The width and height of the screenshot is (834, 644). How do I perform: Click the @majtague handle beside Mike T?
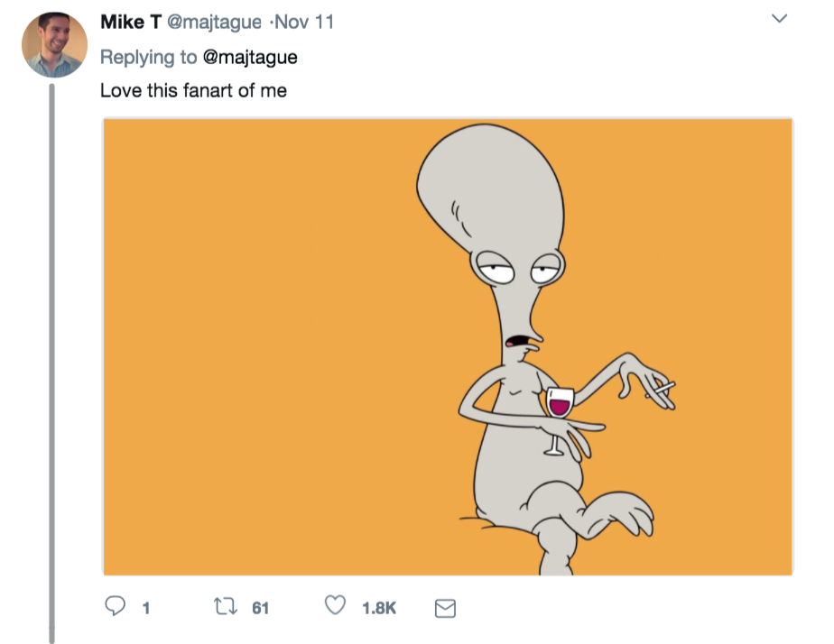[x=214, y=23]
